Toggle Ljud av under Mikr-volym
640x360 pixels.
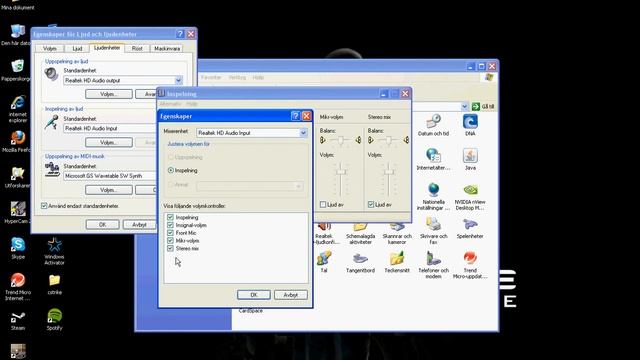click(x=323, y=204)
